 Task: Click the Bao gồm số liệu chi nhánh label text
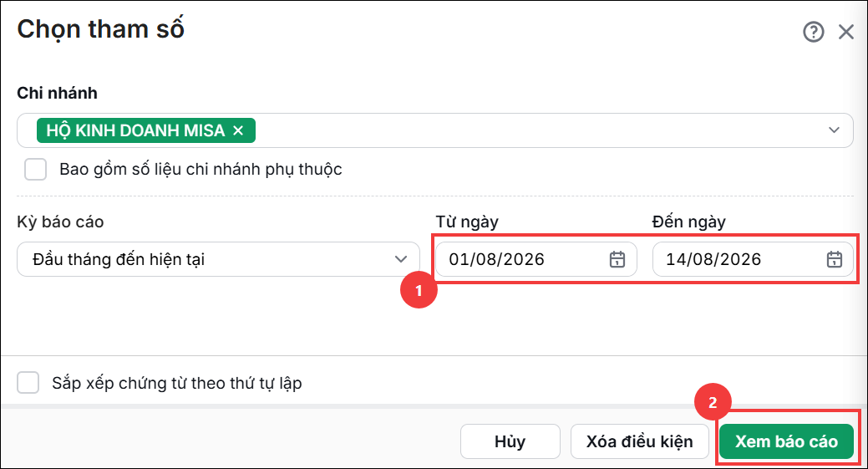point(201,170)
